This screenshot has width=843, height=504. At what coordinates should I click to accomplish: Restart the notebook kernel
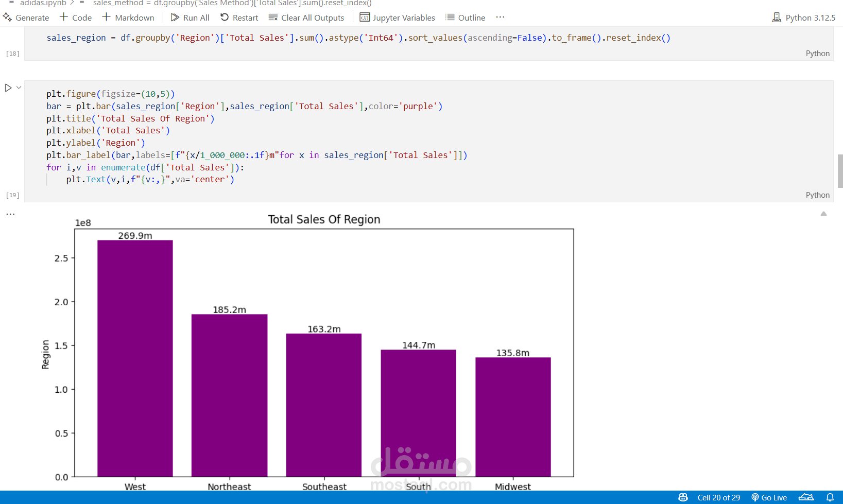tap(239, 18)
